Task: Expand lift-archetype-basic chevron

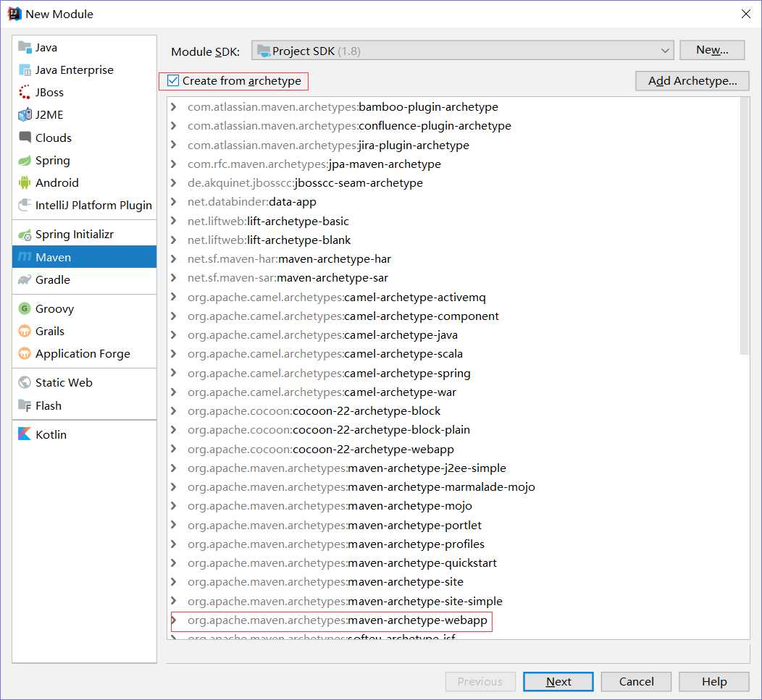Action: click(174, 221)
